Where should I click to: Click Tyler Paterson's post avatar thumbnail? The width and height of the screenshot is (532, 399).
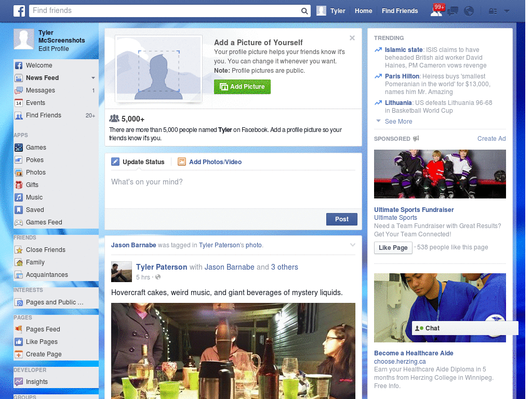click(122, 272)
